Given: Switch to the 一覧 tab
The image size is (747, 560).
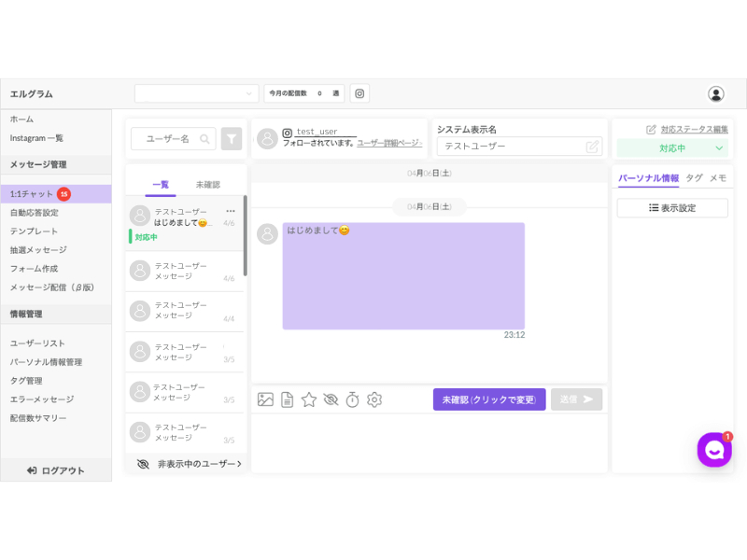Looking at the screenshot, I should [161, 185].
